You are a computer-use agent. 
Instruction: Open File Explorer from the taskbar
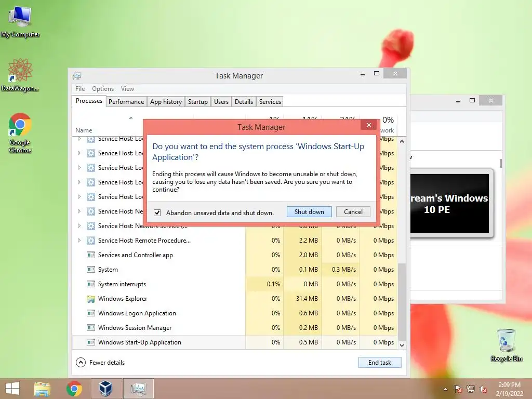click(42, 389)
